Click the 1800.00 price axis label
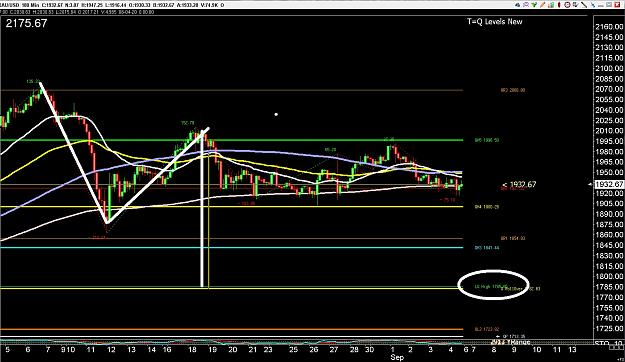The height and width of the screenshot is (362, 625). coord(609,276)
